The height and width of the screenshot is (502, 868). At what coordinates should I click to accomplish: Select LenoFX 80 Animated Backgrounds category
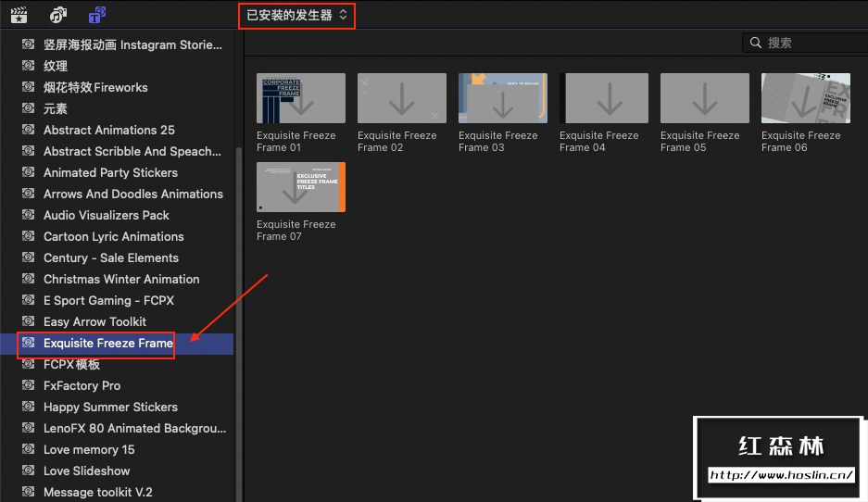tap(117, 429)
